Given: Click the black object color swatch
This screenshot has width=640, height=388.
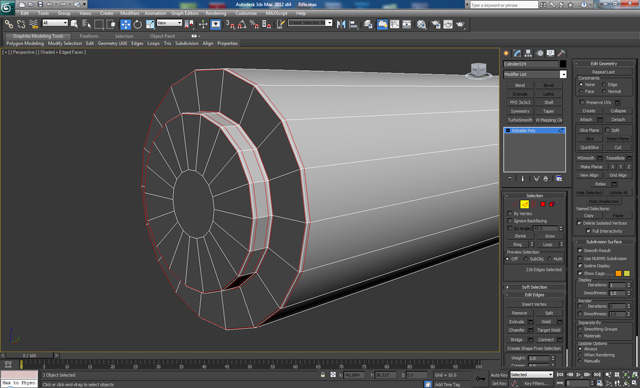Looking at the screenshot, I should [x=563, y=64].
